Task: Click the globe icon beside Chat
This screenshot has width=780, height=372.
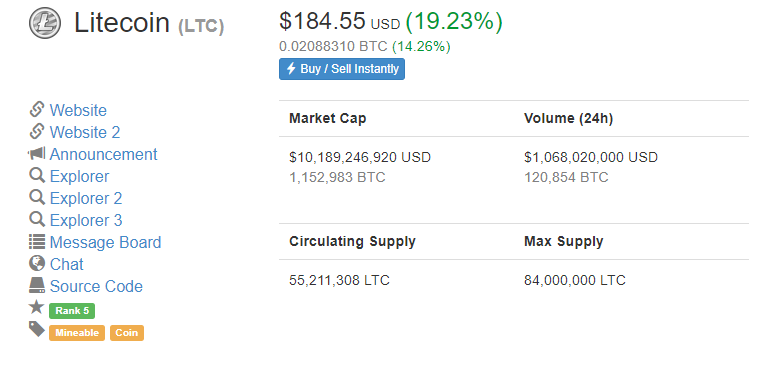Action: pyautogui.click(x=37, y=263)
